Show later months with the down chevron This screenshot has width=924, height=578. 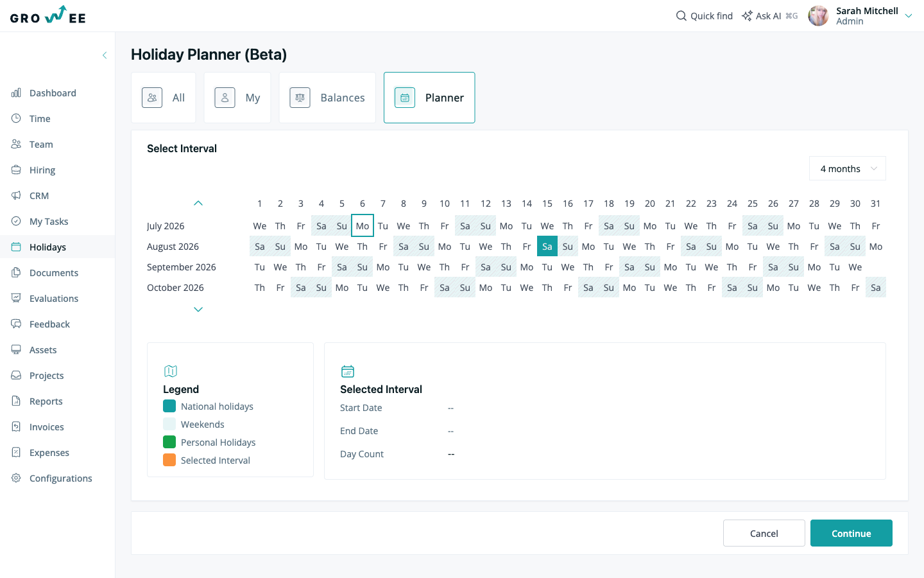[x=198, y=310]
